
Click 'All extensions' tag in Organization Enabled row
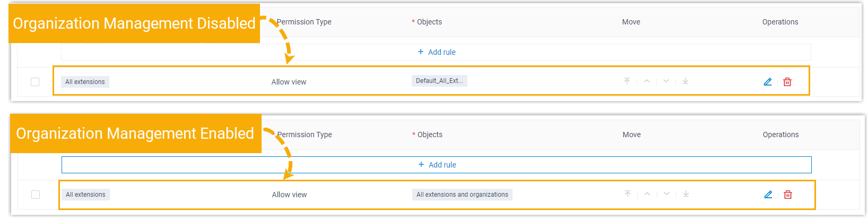point(85,195)
